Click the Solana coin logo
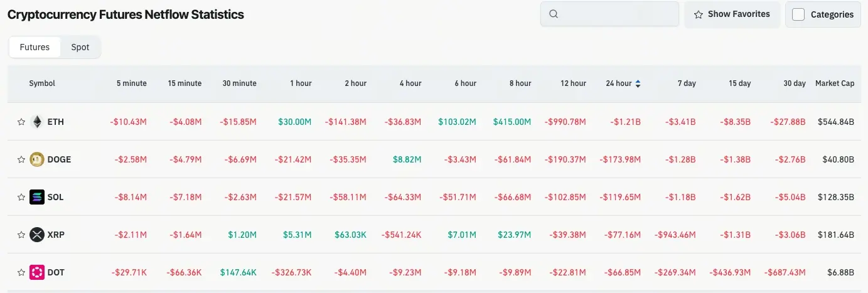Image resolution: width=868 pixels, height=293 pixels. click(x=37, y=197)
